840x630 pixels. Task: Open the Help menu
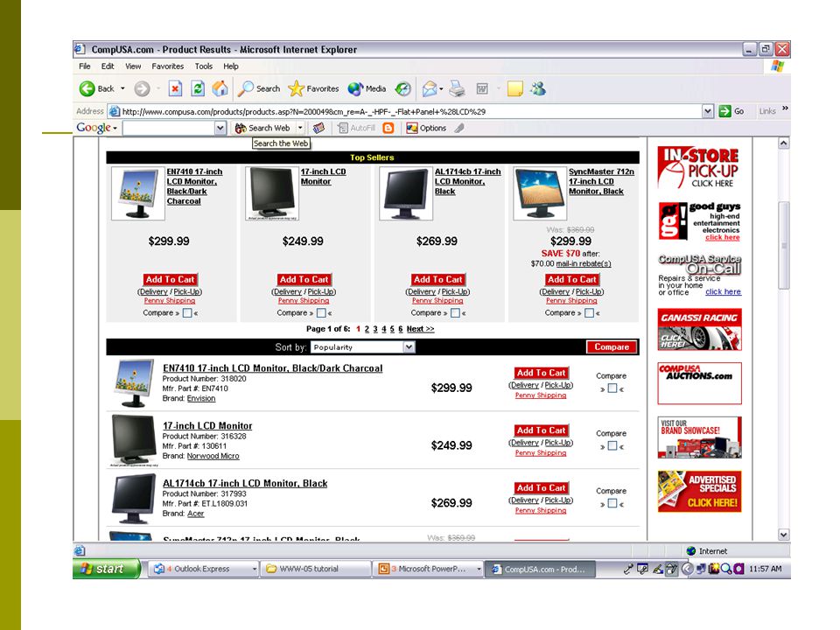point(231,66)
